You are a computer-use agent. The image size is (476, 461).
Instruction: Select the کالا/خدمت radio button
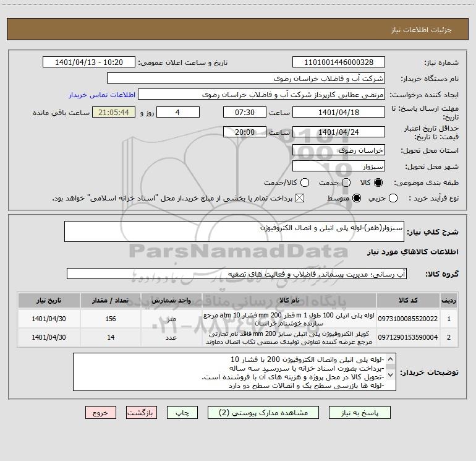(305, 183)
